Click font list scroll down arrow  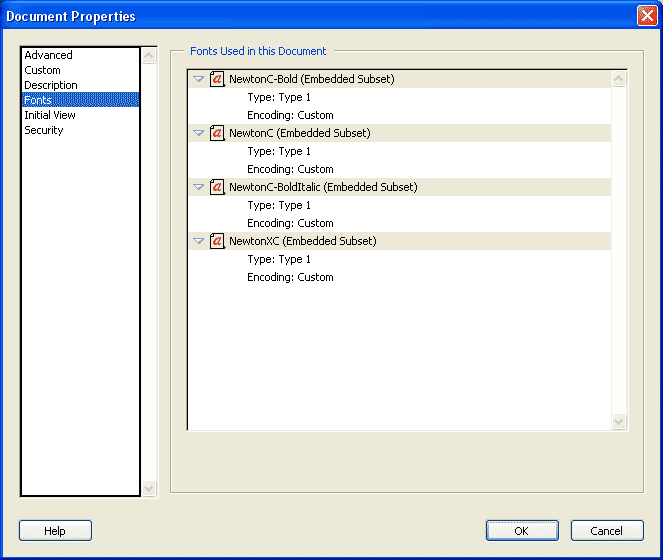click(x=619, y=422)
